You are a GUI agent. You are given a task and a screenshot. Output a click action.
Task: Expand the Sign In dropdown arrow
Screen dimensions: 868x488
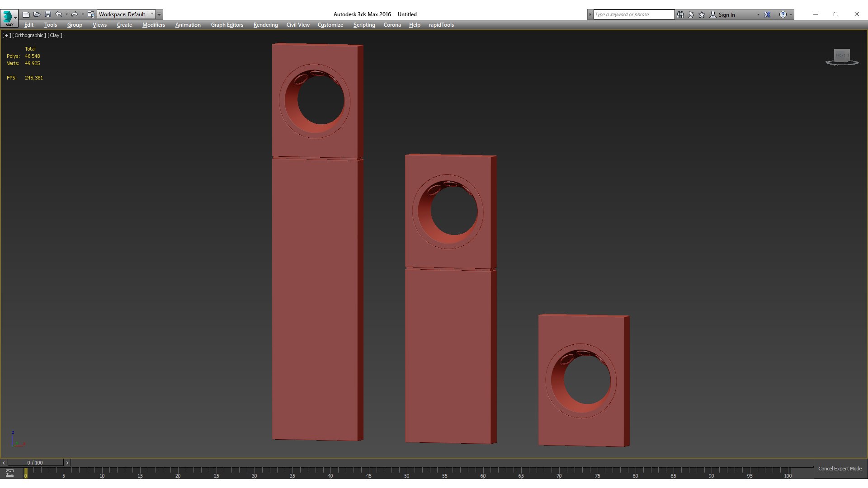tap(758, 14)
